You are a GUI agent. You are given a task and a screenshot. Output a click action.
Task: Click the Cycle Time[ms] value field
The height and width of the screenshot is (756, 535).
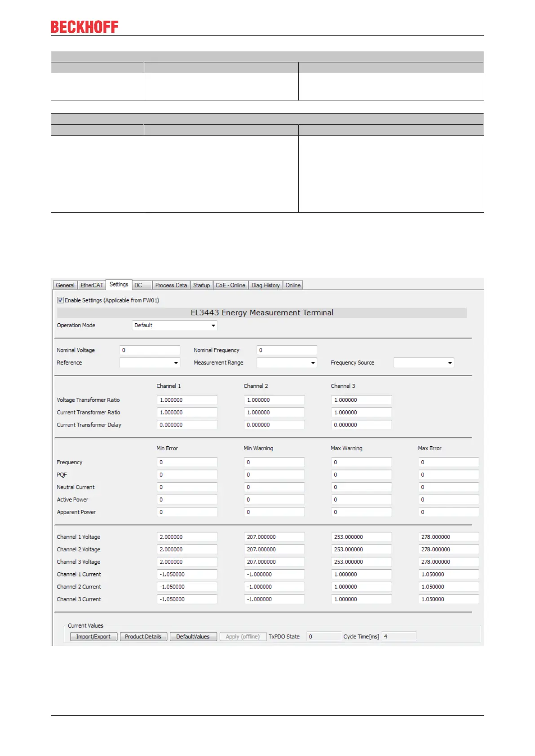pyautogui.click(x=399, y=637)
